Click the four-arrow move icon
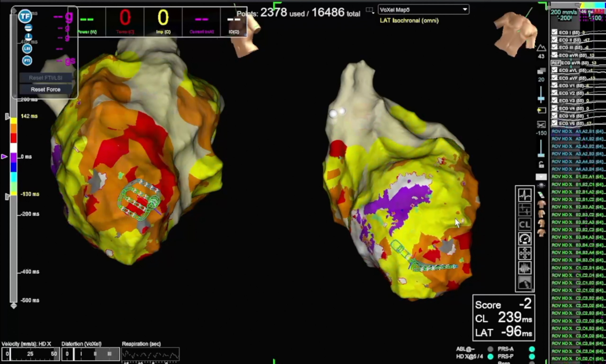This screenshot has width=606, height=364. (525, 253)
